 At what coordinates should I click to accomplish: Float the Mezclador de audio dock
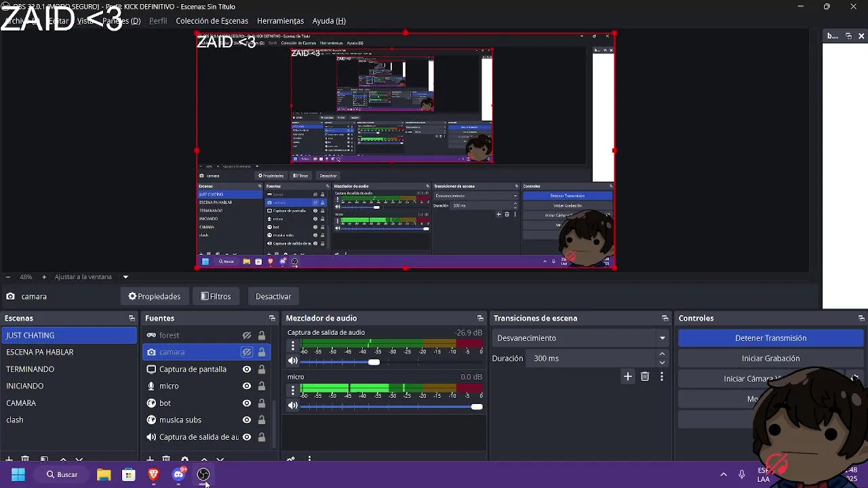[x=480, y=318]
